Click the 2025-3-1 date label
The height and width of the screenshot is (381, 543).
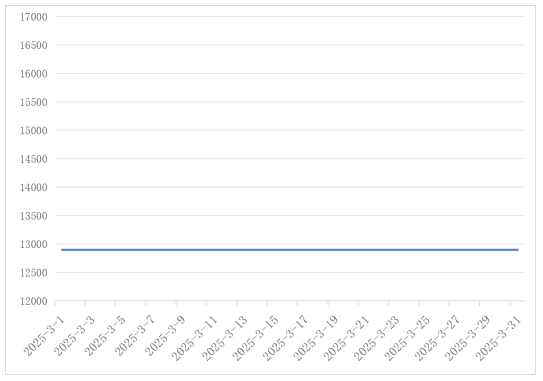coord(44,335)
